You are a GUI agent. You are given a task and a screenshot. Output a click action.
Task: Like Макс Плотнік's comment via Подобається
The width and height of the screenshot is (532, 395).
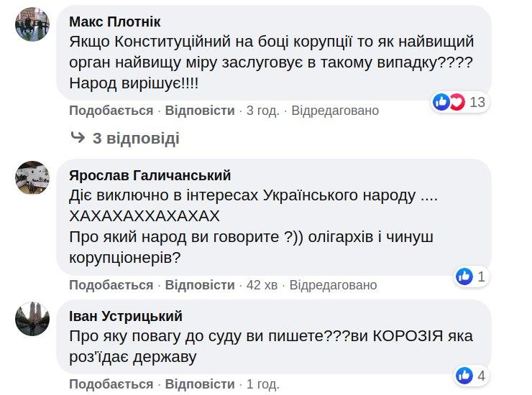(111, 111)
